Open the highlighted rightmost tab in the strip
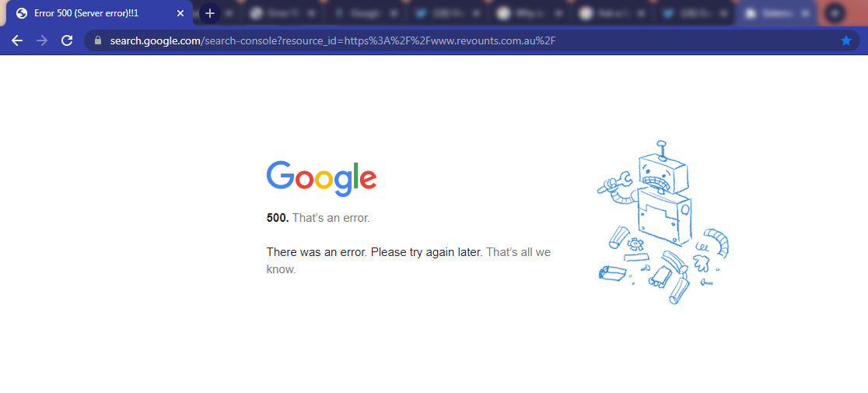 [775, 13]
